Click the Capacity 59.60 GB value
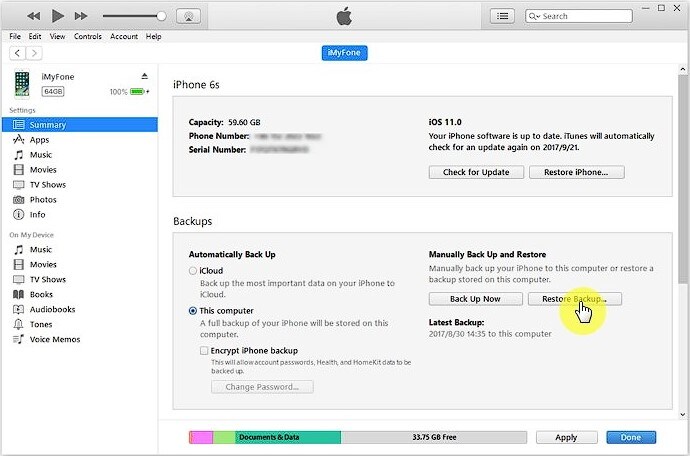Image resolution: width=690 pixels, height=456 pixels. pyautogui.click(x=244, y=122)
